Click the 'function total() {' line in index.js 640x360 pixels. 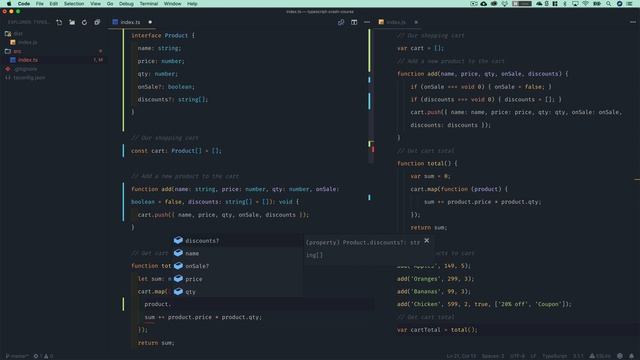[427, 163]
